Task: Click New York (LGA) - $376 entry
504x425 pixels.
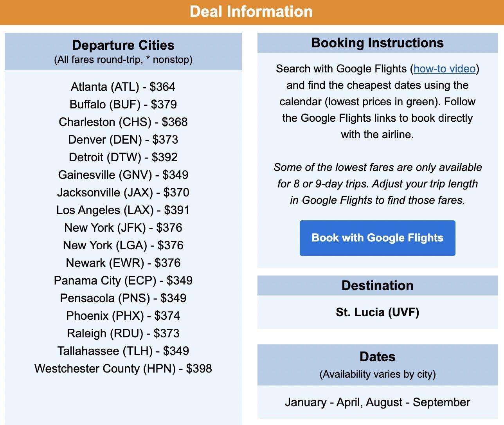Action: [x=123, y=245]
